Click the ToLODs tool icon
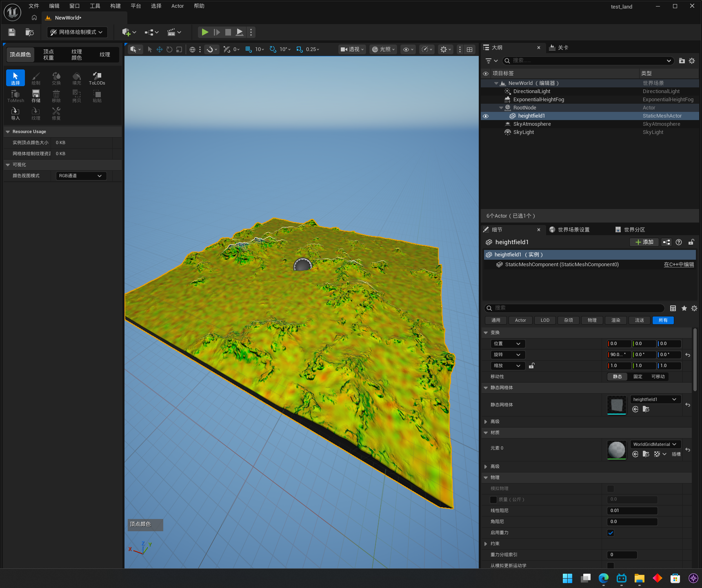This screenshot has width=702, height=588. pos(97,78)
